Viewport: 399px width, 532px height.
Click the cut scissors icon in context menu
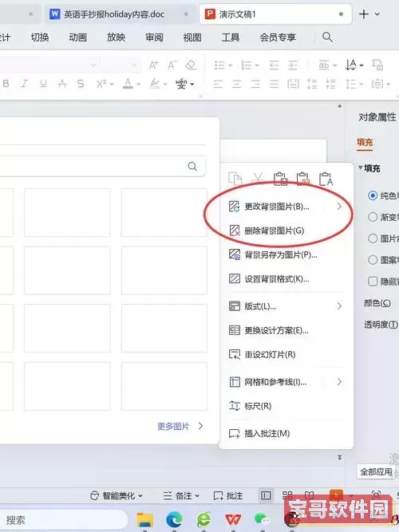pyautogui.click(x=258, y=179)
